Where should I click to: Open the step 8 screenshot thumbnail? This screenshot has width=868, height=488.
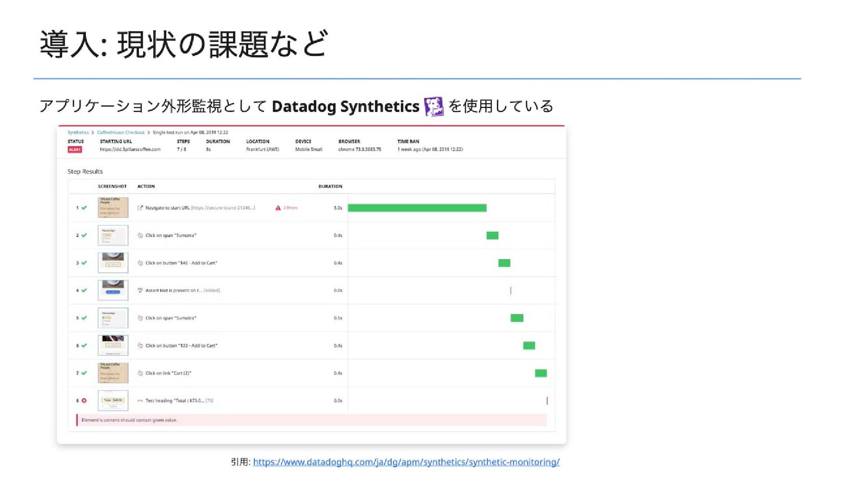tap(113, 401)
